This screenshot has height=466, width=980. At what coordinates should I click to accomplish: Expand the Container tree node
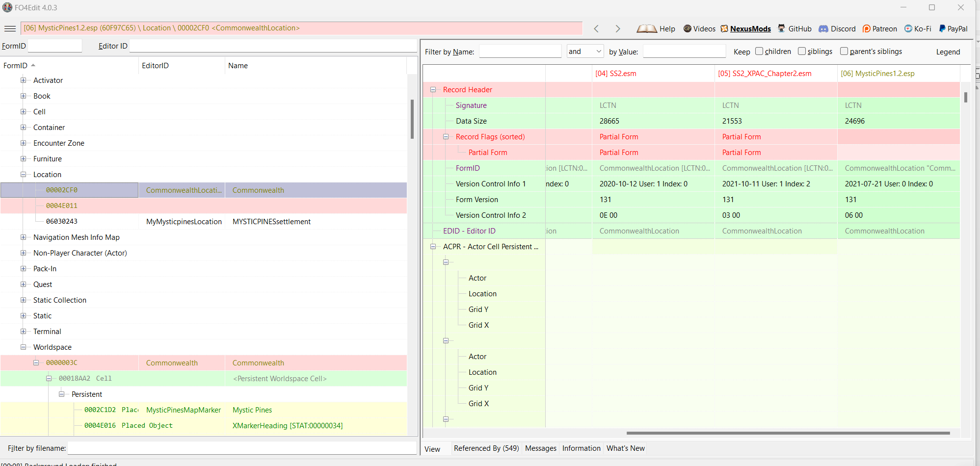tap(23, 127)
